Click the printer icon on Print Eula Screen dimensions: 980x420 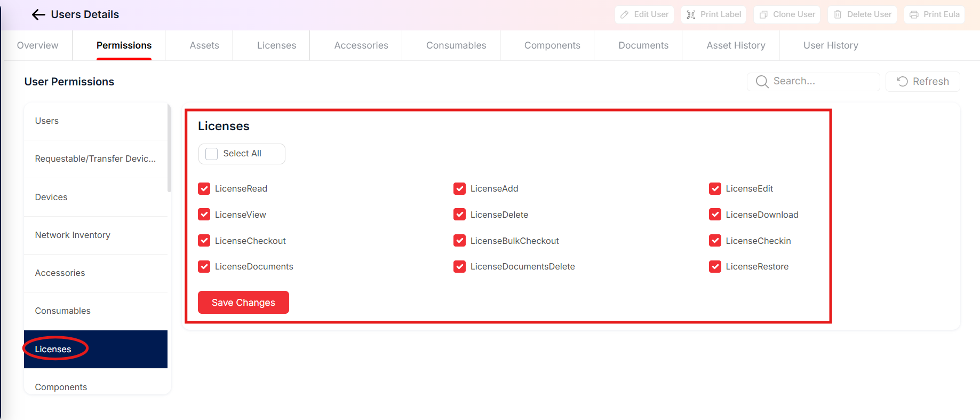914,15
